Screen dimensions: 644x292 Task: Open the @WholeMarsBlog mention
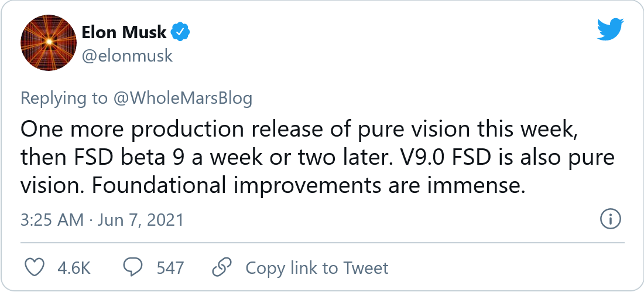coord(183,98)
